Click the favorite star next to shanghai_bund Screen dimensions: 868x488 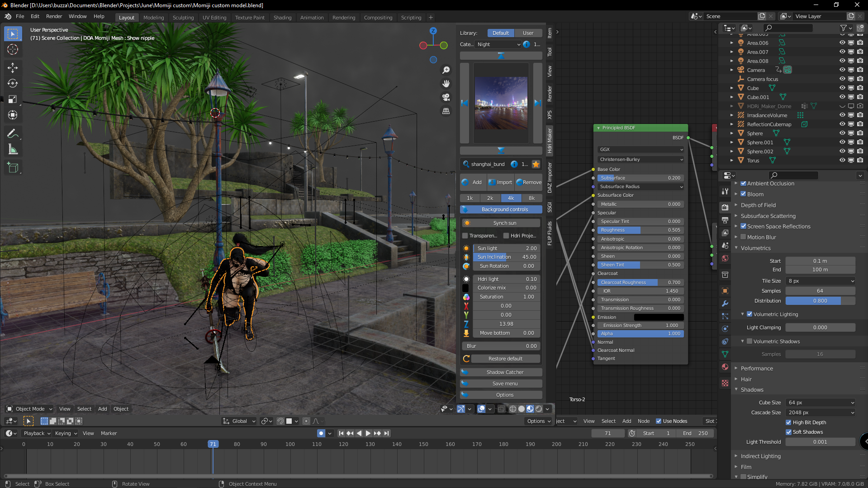(536, 164)
